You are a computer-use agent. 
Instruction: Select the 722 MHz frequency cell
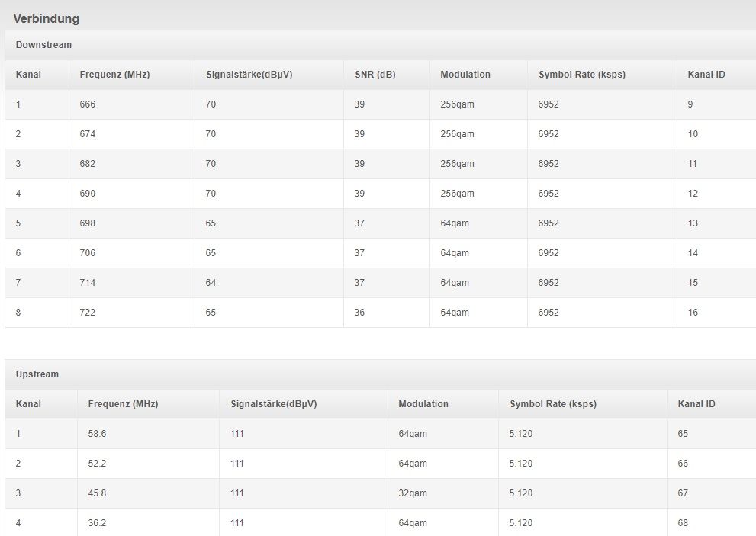(88, 313)
